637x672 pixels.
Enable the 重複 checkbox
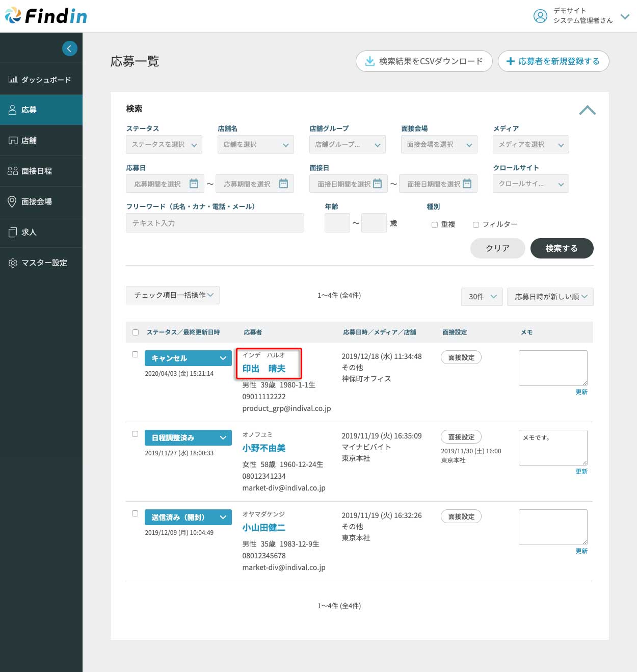point(435,224)
